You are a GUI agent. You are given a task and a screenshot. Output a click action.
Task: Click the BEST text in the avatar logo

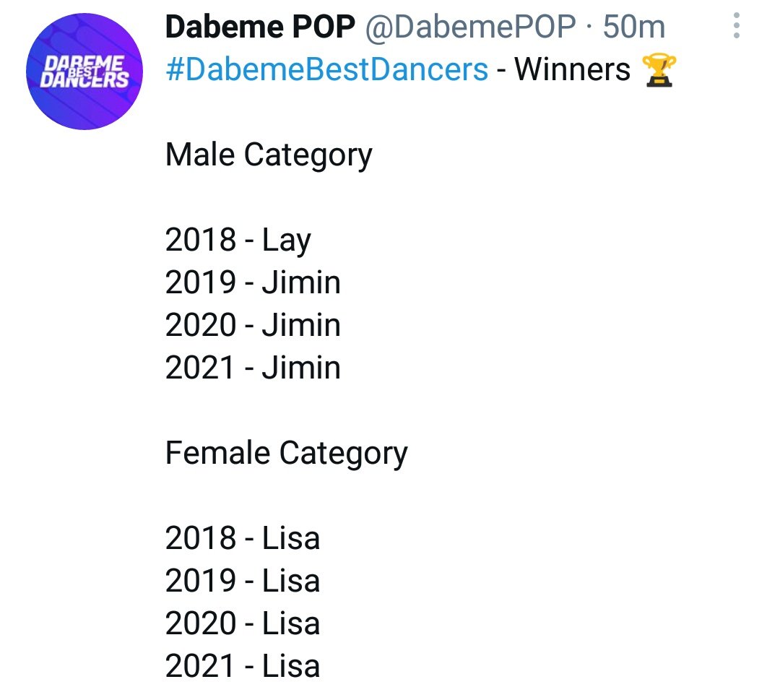(x=84, y=72)
